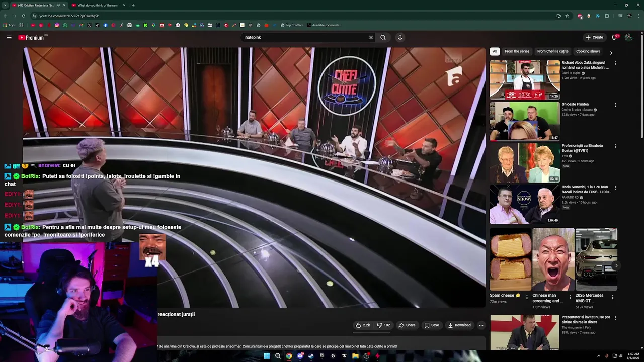Click the Create button
This screenshot has height=362, width=644.
coord(594,37)
